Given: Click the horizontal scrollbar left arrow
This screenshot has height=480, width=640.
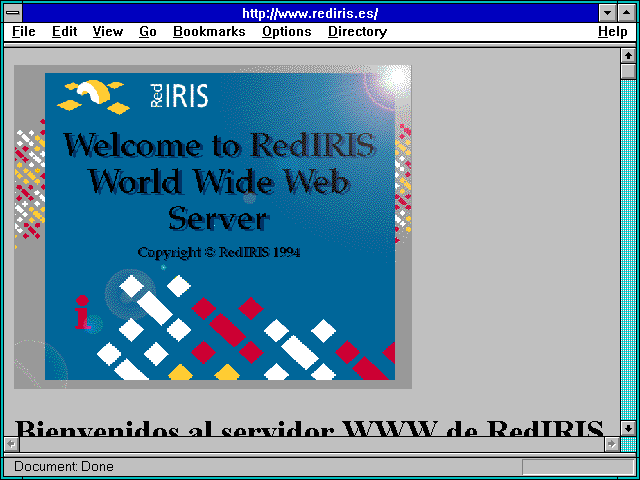Looking at the screenshot, I should pos(11,444).
